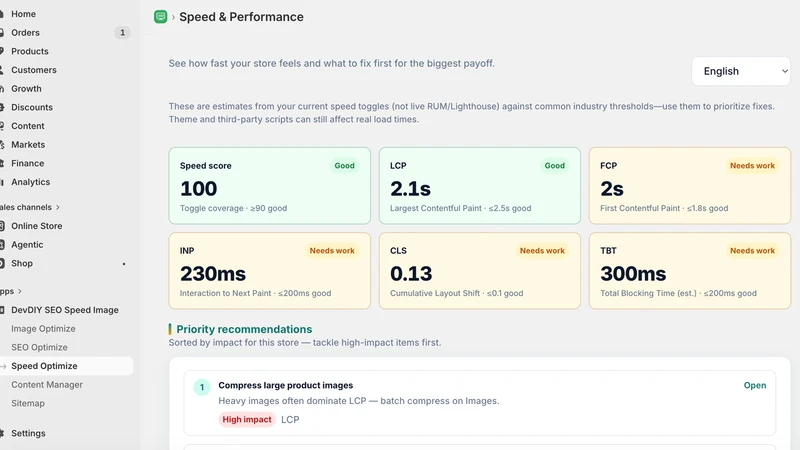Click the INP value 230ms
Screen dimensions: 800x450
(x=213, y=274)
